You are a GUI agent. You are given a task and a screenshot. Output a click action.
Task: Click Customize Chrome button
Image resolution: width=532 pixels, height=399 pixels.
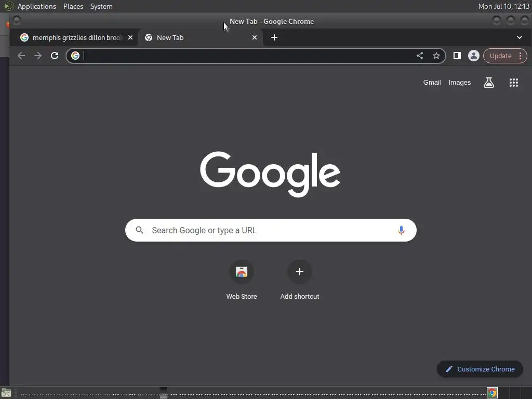tap(480, 369)
